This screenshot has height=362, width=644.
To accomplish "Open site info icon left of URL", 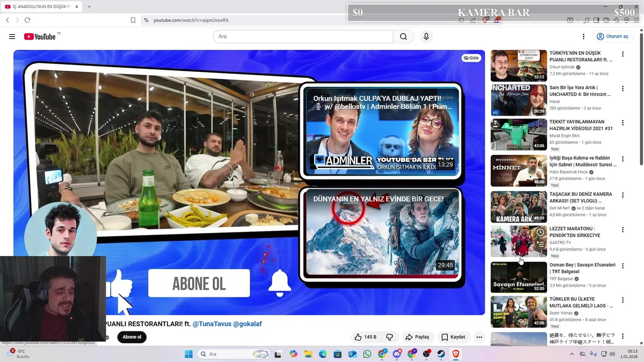I will (x=146, y=20).
